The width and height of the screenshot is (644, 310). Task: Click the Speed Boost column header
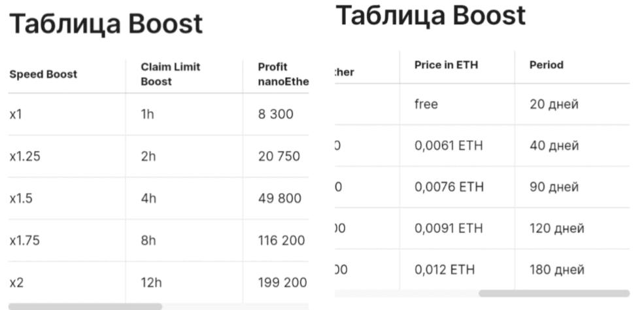coord(43,74)
